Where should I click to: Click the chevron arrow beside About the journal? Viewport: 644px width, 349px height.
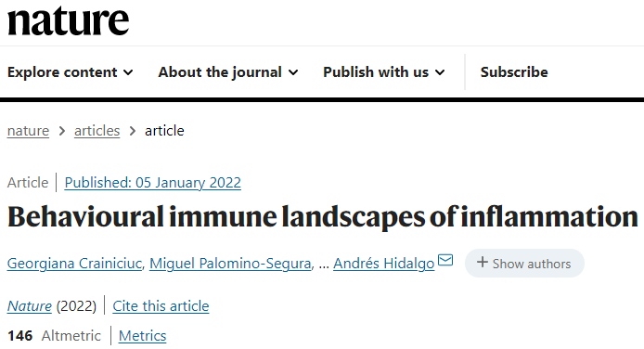pyautogui.click(x=293, y=72)
